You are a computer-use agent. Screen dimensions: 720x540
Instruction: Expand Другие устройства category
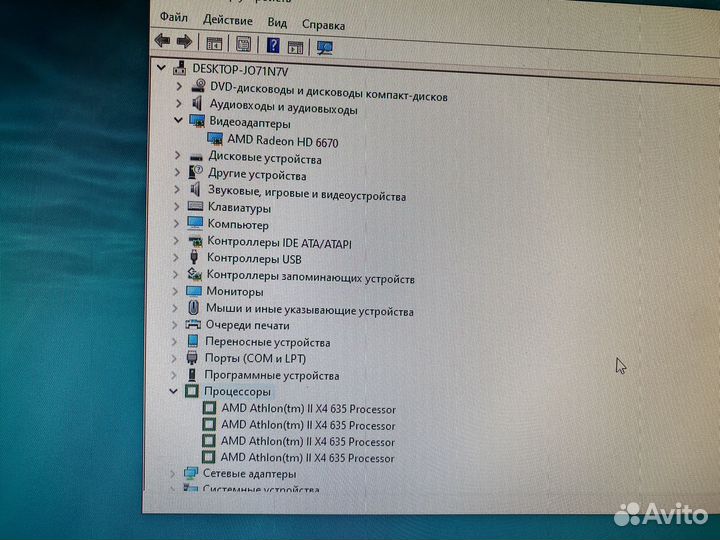click(x=177, y=172)
